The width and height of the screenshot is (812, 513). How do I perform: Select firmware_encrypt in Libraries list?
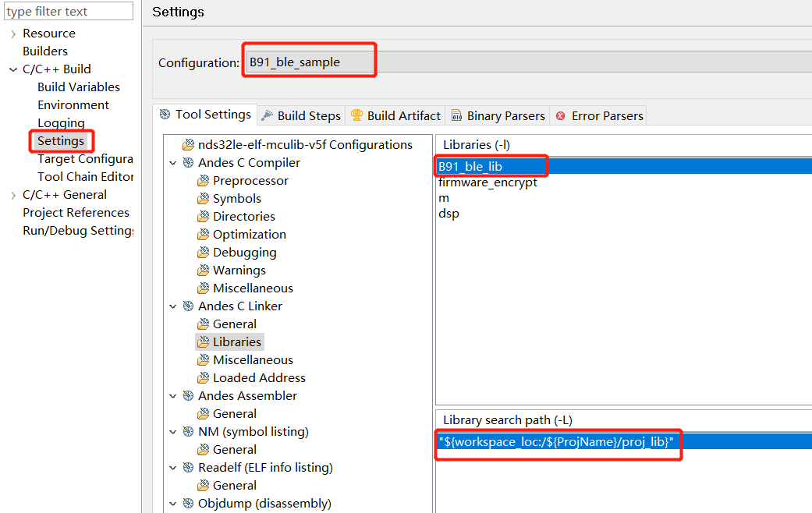[488, 182]
